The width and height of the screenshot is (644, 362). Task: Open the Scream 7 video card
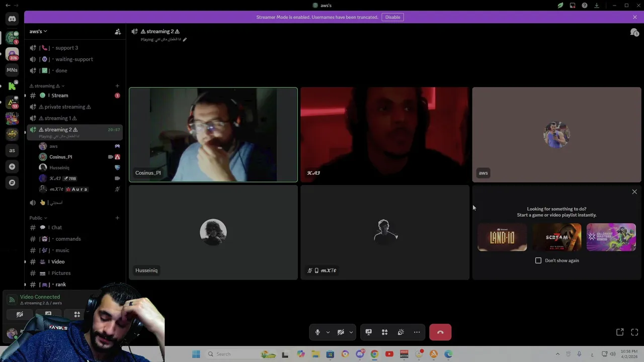pyautogui.click(x=556, y=237)
